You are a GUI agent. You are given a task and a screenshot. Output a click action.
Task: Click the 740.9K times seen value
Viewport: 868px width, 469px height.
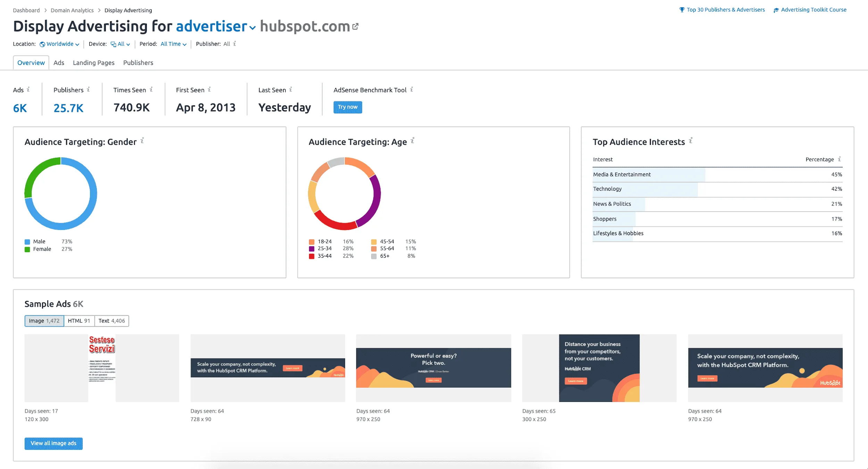(132, 108)
